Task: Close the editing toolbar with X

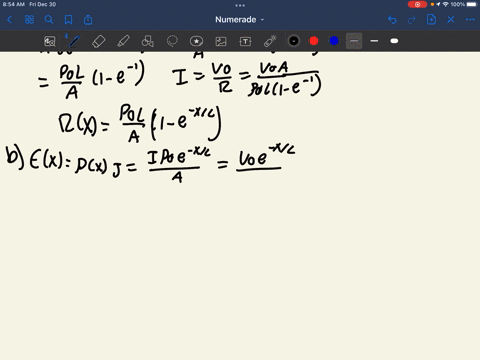Action: coord(451,20)
